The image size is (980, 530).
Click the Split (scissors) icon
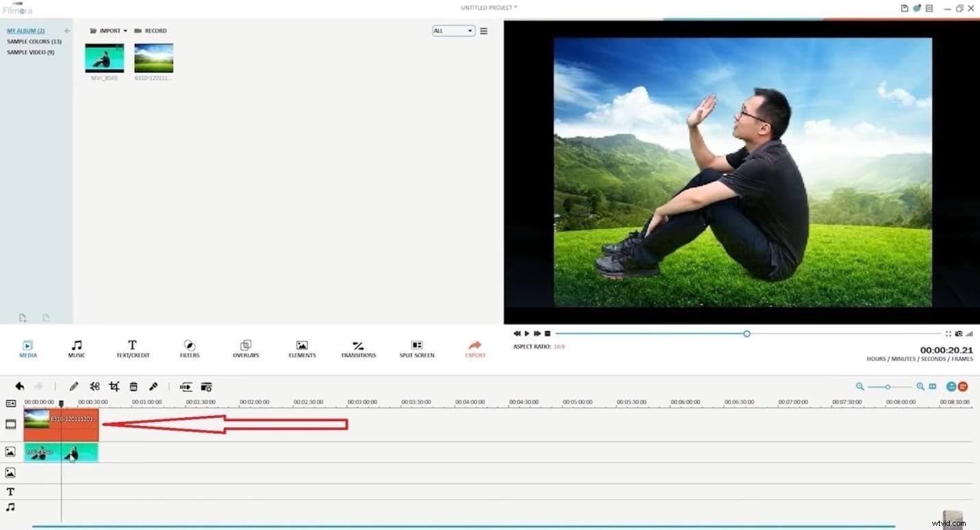point(95,386)
